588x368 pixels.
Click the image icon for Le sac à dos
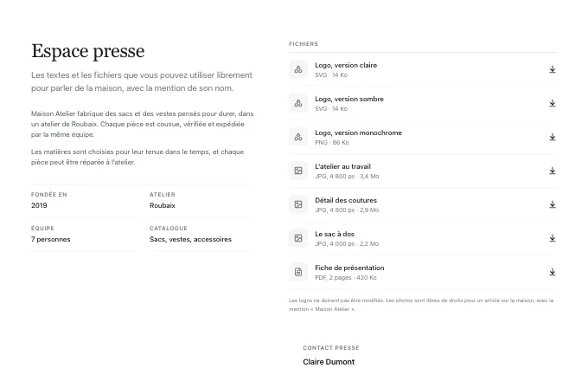(298, 238)
